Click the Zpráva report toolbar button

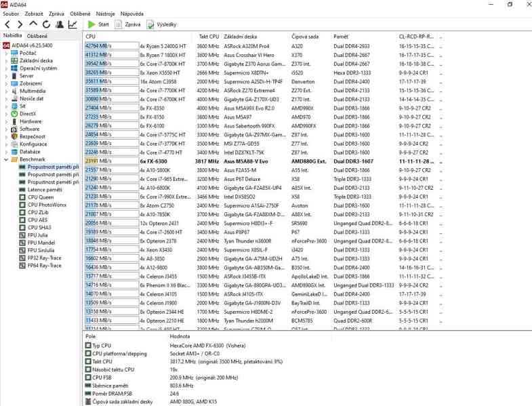tap(127, 24)
